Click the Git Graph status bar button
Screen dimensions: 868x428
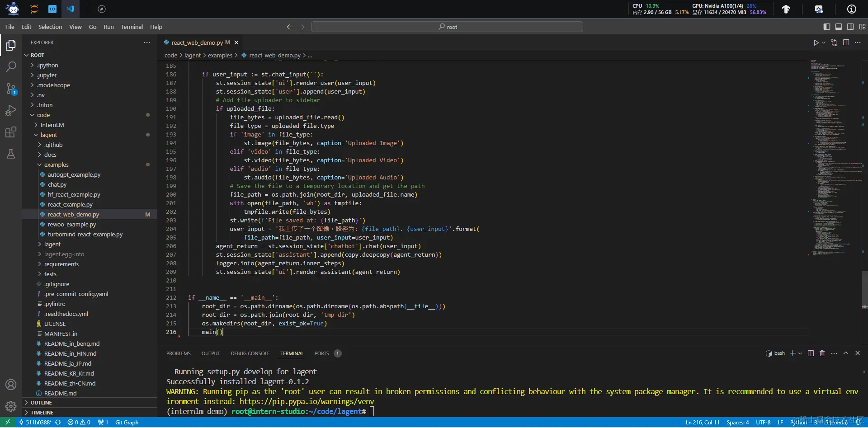127,423
